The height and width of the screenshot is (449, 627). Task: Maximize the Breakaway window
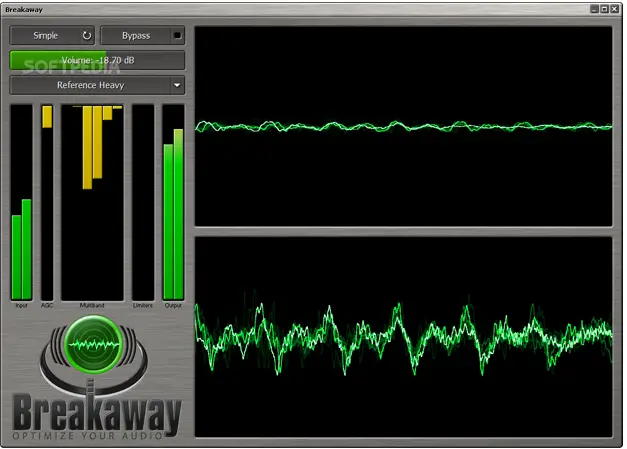pyautogui.click(x=605, y=9)
